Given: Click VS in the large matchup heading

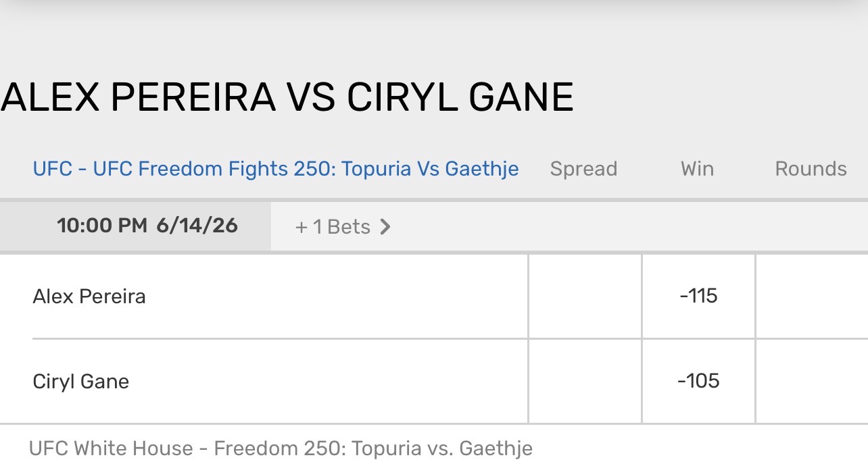Looking at the screenshot, I should click(x=311, y=97).
